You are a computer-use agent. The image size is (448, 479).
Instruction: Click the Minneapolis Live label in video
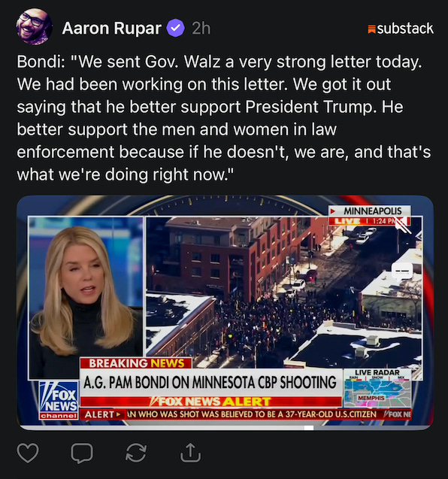[370, 215]
